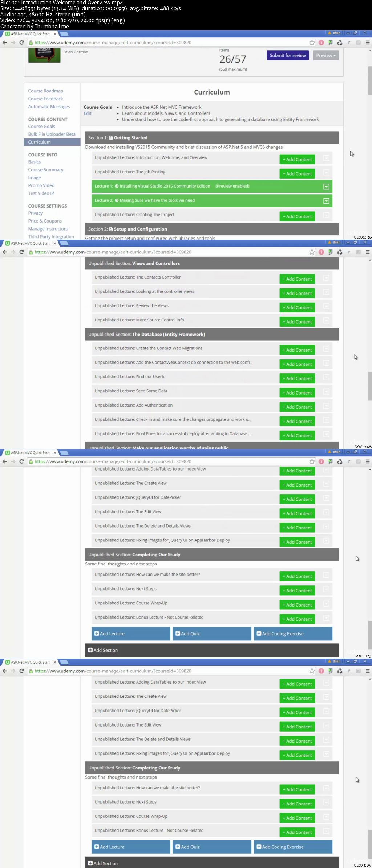The image size is (372, 868).
Task: Click the browser back arrow in the first frame
Action: 5,43
